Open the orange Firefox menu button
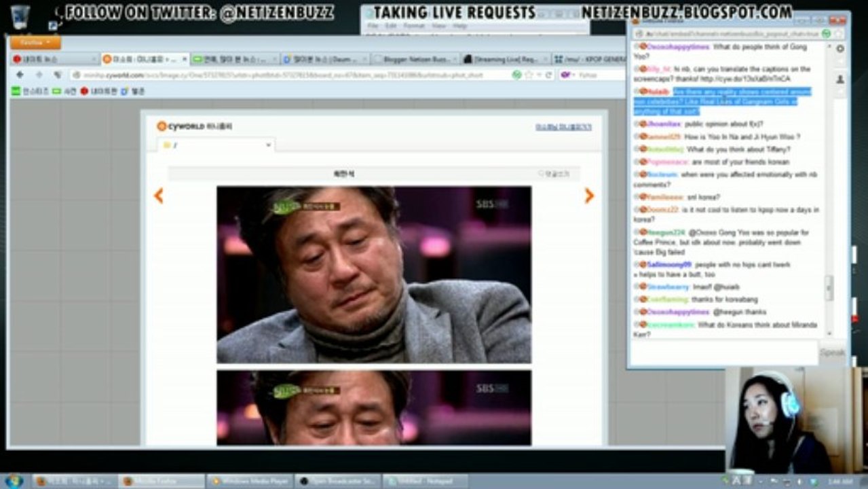This screenshot has height=489, width=868. tap(35, 43)
